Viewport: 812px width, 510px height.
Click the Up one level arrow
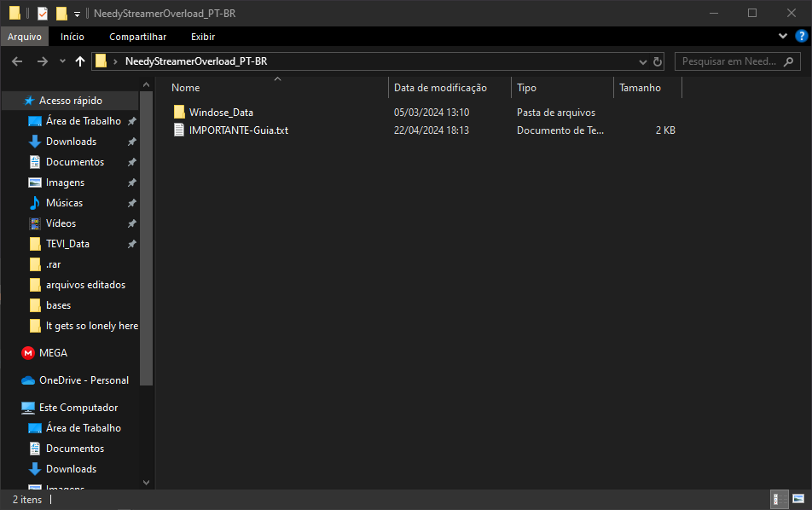[x=80, y=61]
